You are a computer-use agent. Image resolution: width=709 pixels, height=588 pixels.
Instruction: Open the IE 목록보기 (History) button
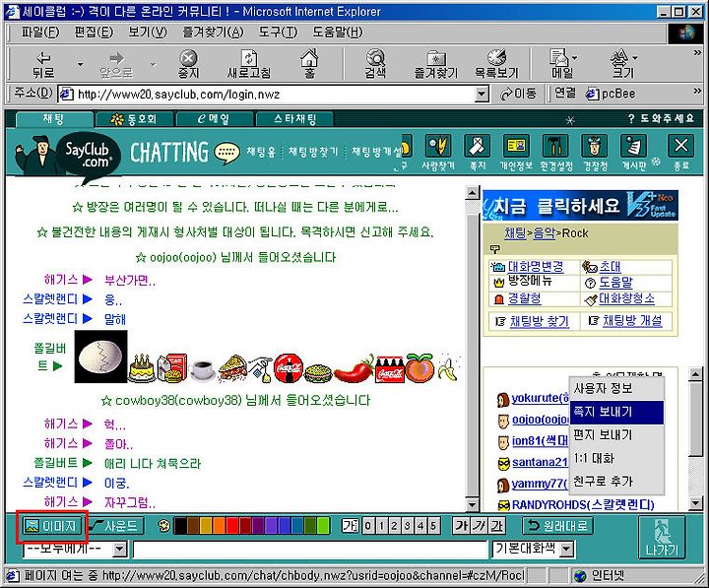coord(496,64)
